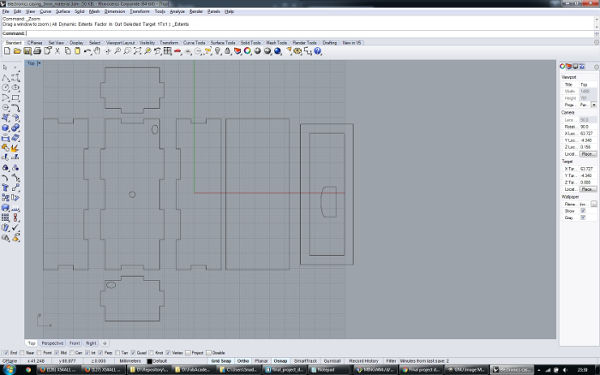Click the Properties panel color wheel tab icon
600x375 pixels.
562,66
